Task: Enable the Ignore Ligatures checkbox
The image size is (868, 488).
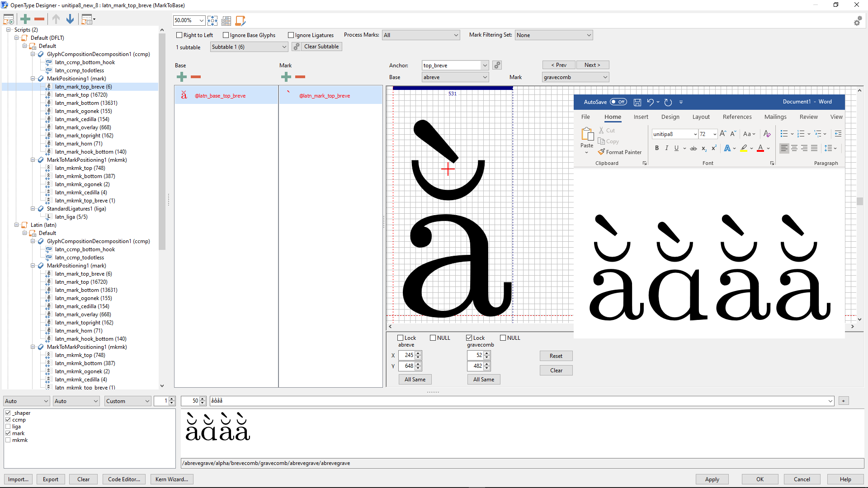Action: [291, 35]
